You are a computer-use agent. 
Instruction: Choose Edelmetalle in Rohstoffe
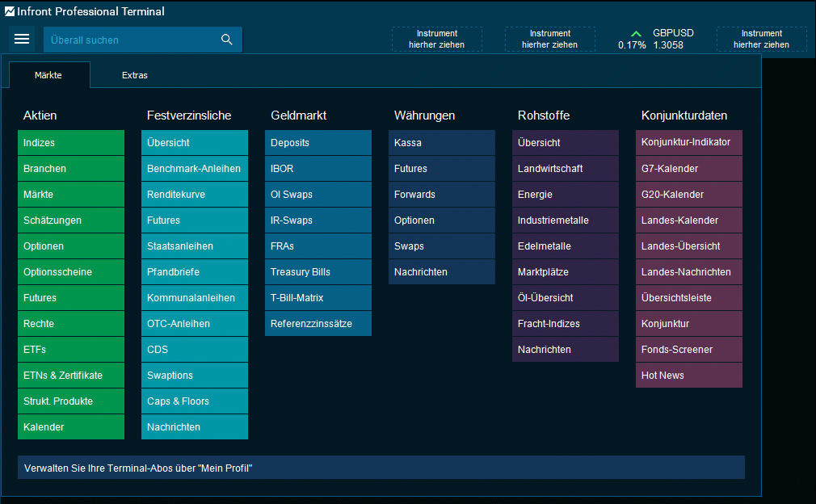coord(566,246)
